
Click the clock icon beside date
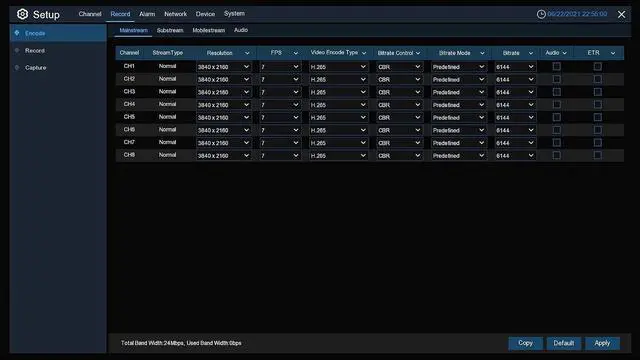(541, 14)
